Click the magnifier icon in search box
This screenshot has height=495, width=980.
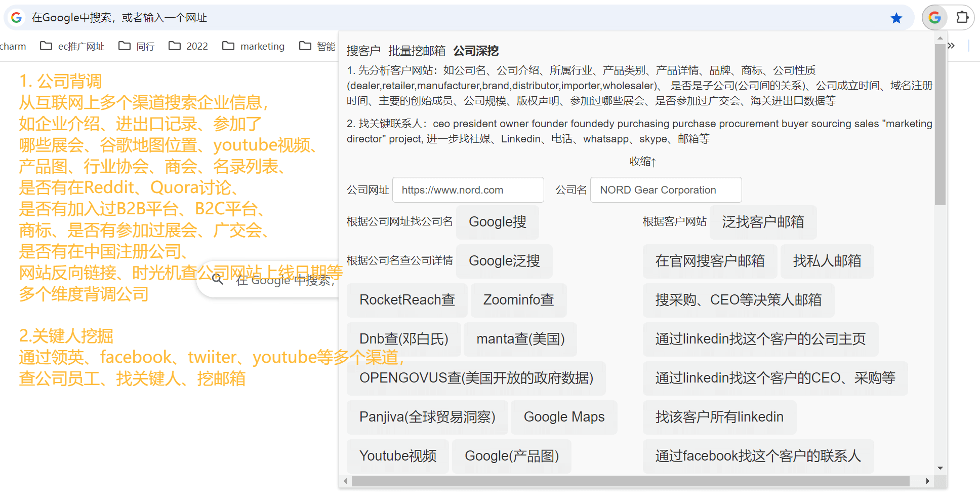coord(218,279)
